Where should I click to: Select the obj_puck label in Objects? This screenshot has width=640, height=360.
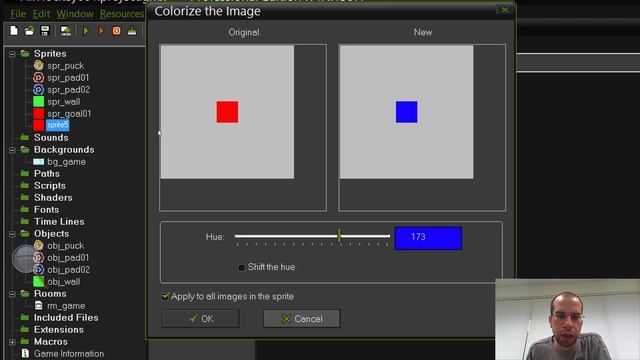click(x=65, y=246)
